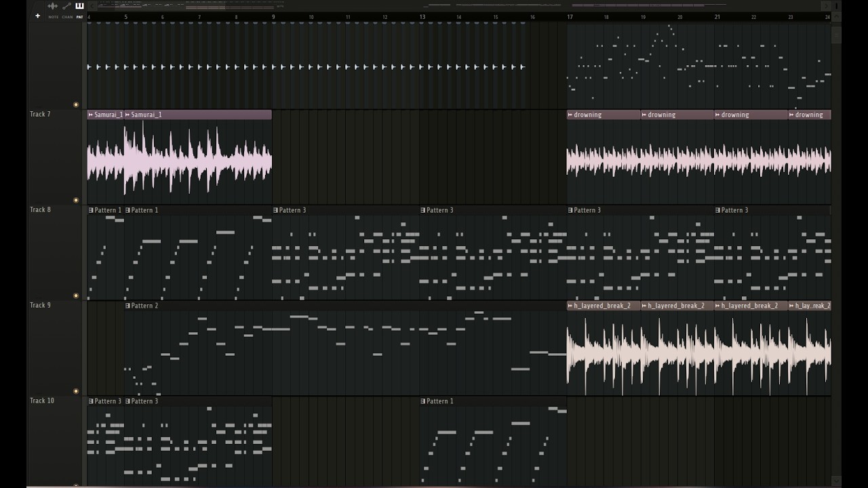Switch to the CHAN mode label
The image size is (868, 488).
67,17
